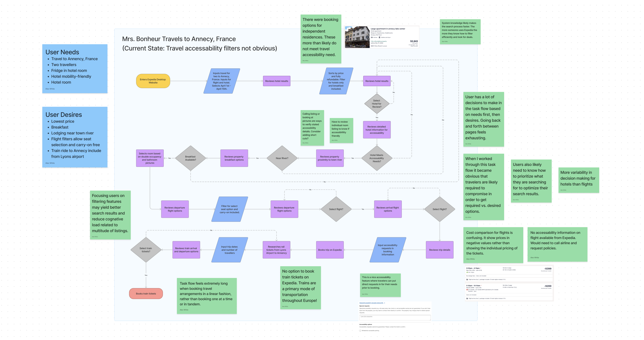
Task: Click the 'Reviews property breakfast options' box
Action: tap(234, 158)
